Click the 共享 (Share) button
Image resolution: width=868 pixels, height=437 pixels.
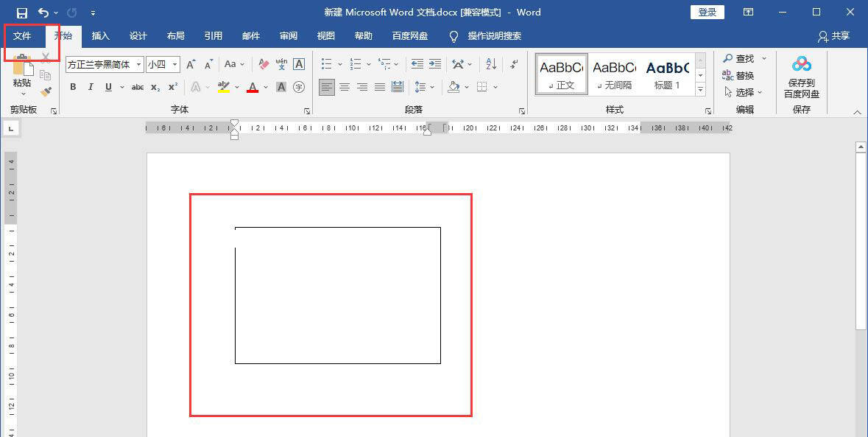[833, 36]
